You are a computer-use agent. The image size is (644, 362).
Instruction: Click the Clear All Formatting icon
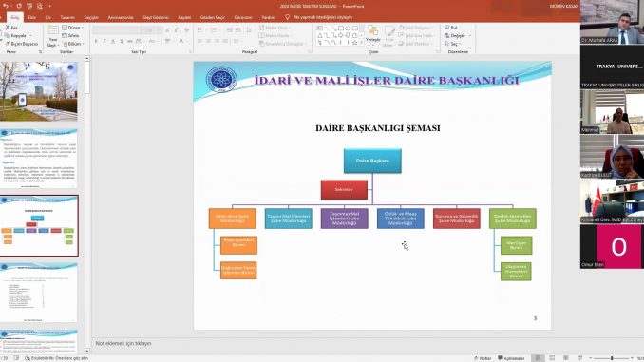tap(187, 30)
